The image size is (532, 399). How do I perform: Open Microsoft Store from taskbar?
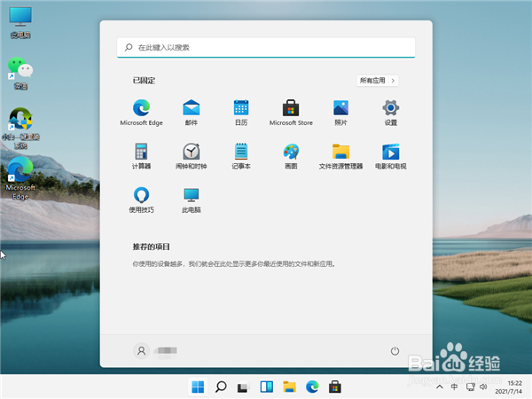tap(335, 387)
